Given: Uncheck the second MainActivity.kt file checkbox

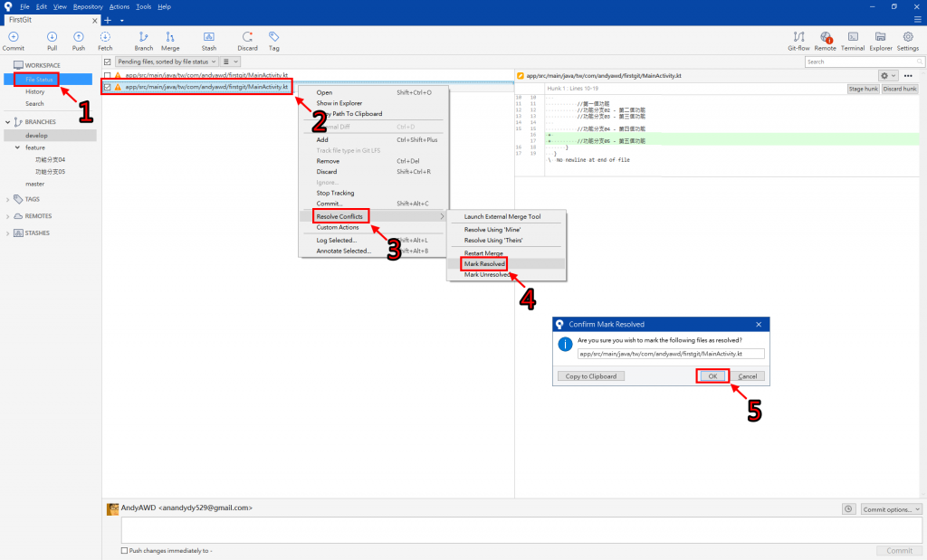Looking at the screenshot, I should click(107, 87).
